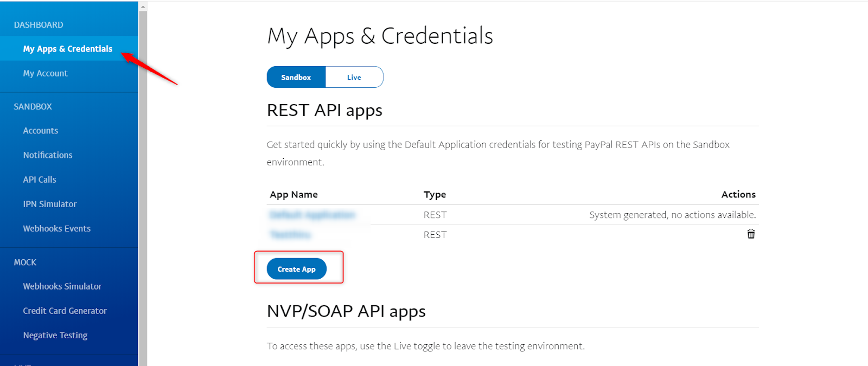Click the App Name column header
Viewport: 868px width, 366px height.
point(294,194)
